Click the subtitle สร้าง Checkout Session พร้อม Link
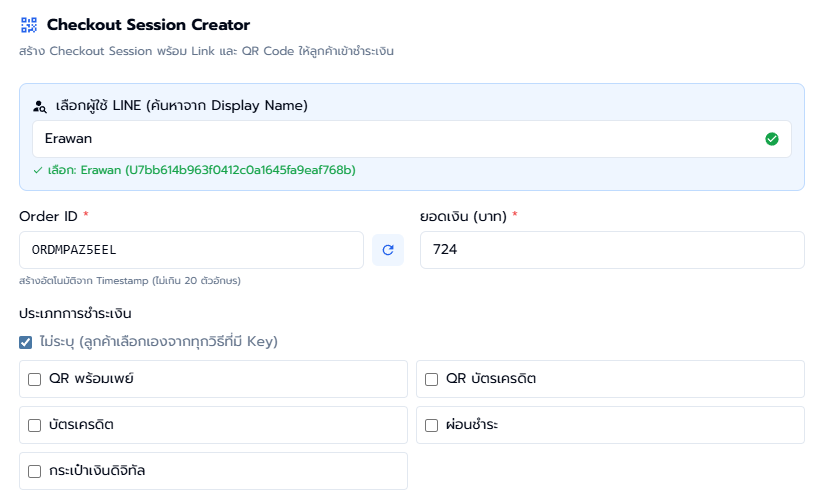 [x=206, y=51]
